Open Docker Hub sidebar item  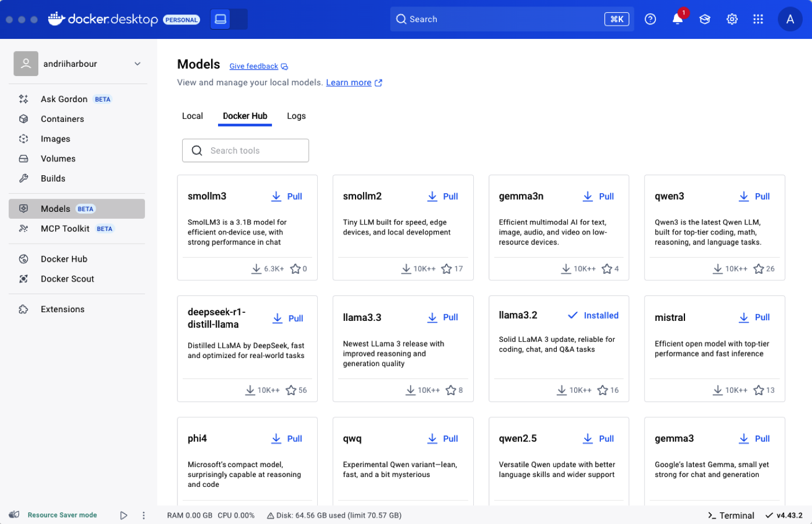[77, 259]
